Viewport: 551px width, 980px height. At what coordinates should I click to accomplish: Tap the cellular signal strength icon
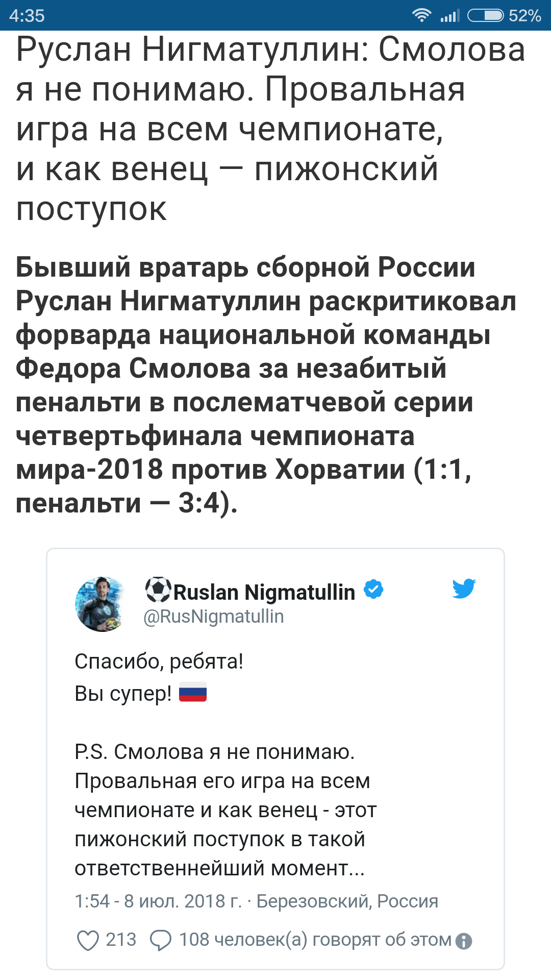click(x=449, y=16)
